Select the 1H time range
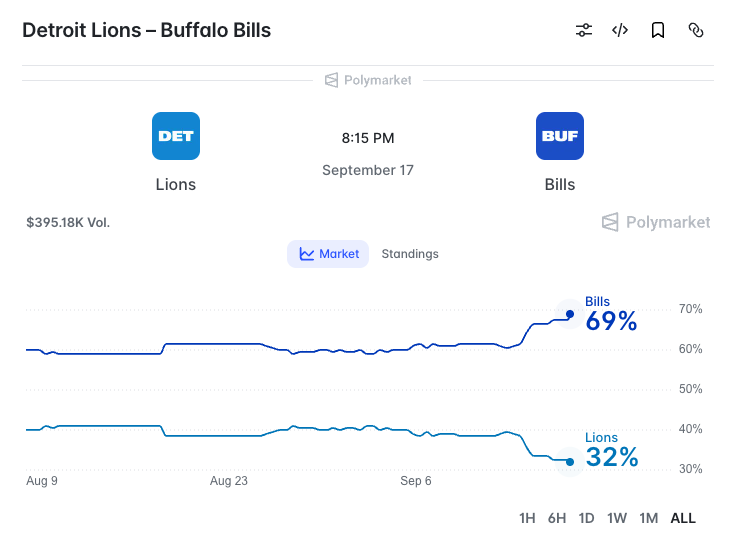Screen dimensions: 733x549 click(527, 518)
